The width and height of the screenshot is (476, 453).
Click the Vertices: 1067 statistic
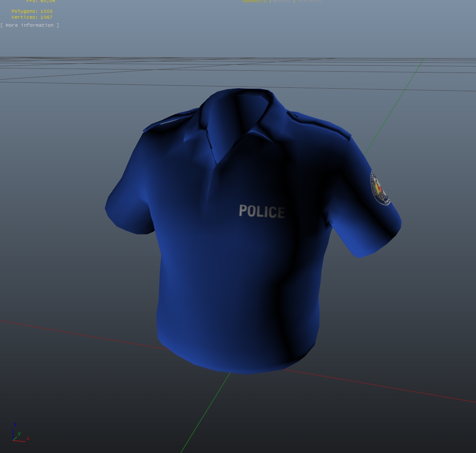tap(32, 17)
